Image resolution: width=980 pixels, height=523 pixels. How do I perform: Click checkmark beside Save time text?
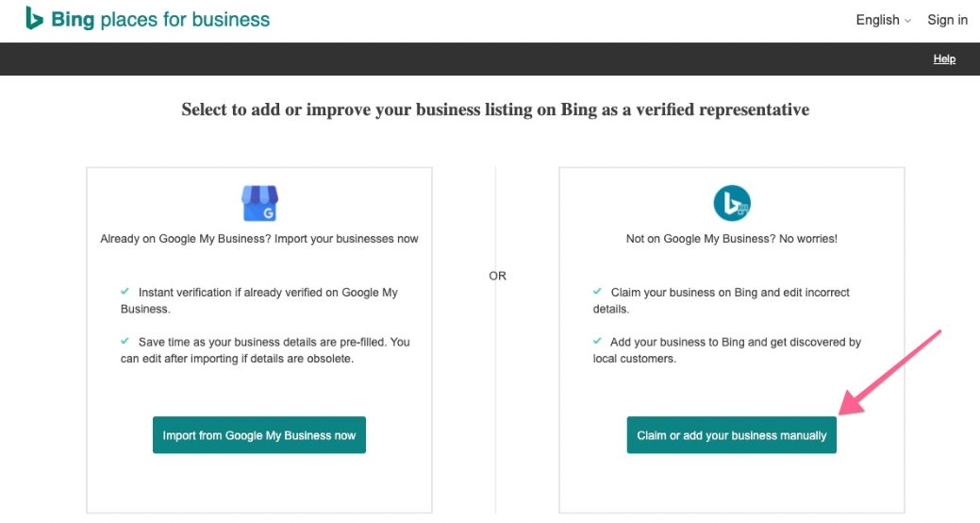coord(125,341)
